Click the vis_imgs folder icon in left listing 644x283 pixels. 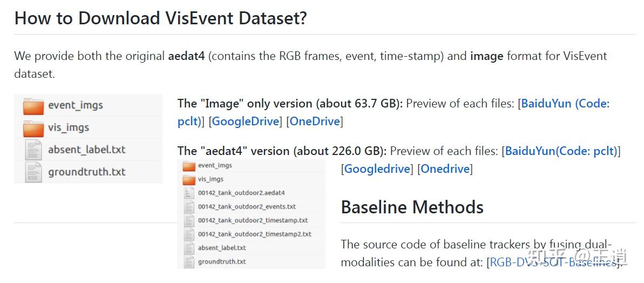(33, 128)
